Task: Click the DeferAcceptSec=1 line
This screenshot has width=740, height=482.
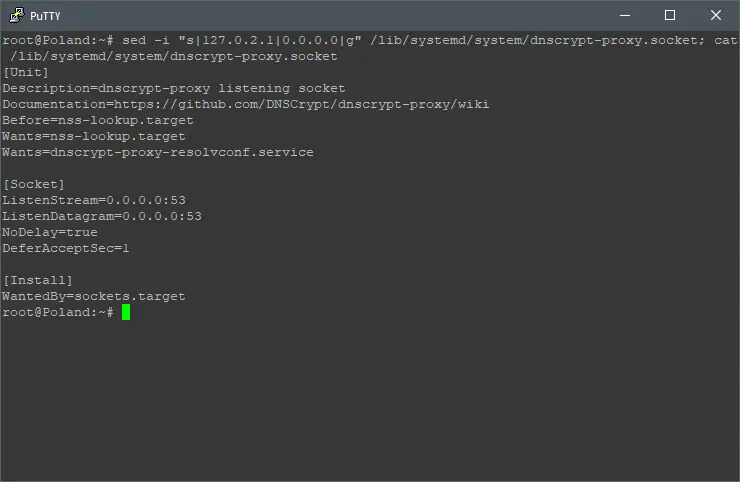Action: 66,248
